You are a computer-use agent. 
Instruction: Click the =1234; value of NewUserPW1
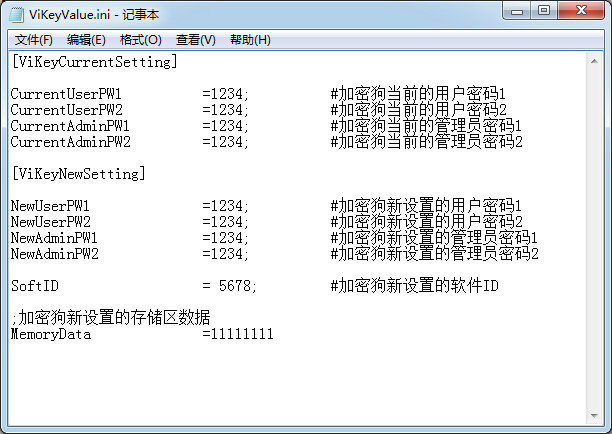(x=225, y=206)
